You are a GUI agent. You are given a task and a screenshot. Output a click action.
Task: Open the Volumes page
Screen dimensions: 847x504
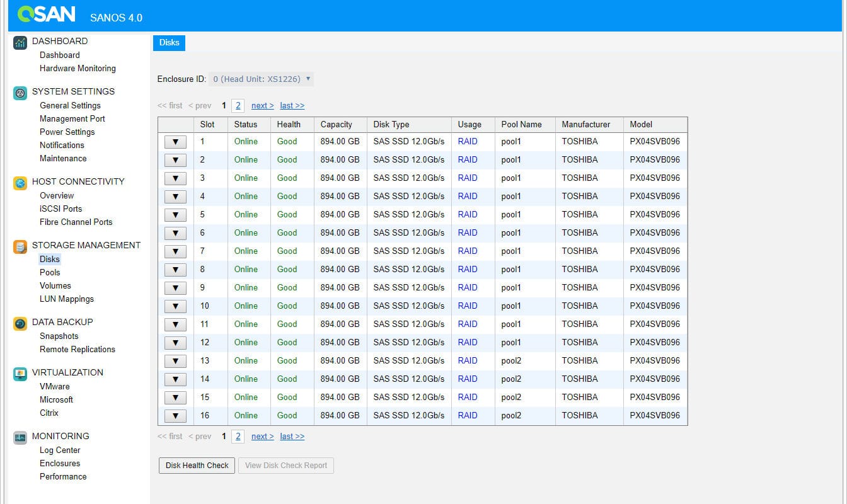pyautogui.click(x=55, y=285)
